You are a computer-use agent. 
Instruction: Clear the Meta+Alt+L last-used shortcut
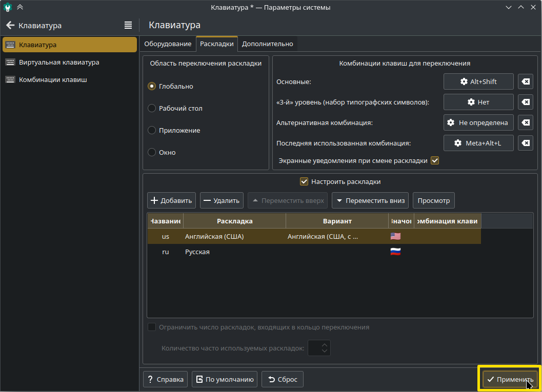pyautogui.click(x=526, y=143)
